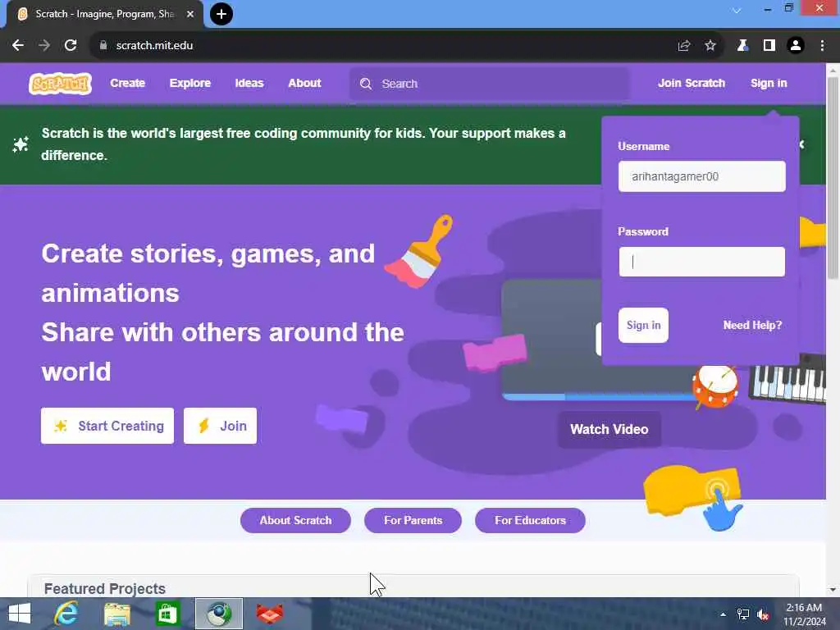Launch Internet Explorer from taskbar
Viewport: 840px width, 630px height.
tap(66, 614)
